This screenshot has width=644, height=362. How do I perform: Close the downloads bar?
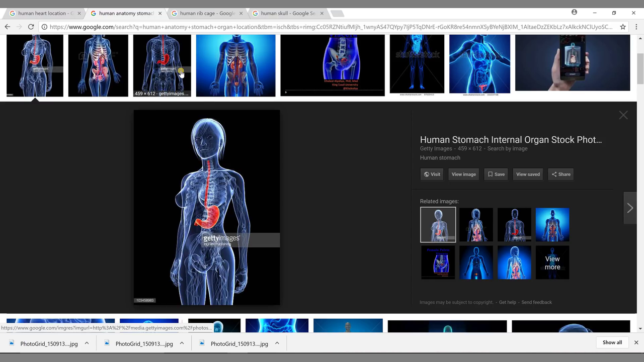tap(636, 342)
